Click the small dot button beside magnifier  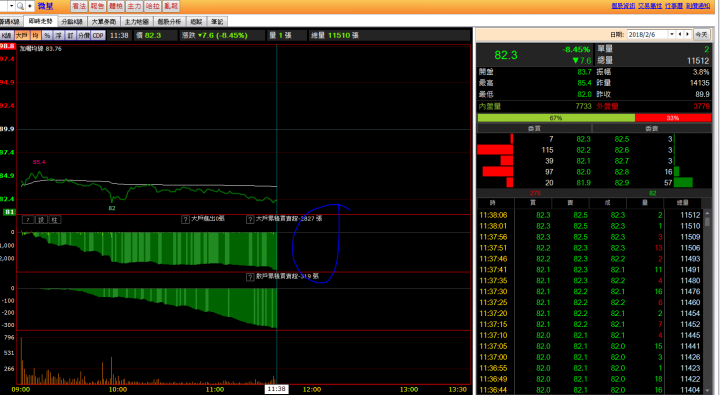click(29, 6)
